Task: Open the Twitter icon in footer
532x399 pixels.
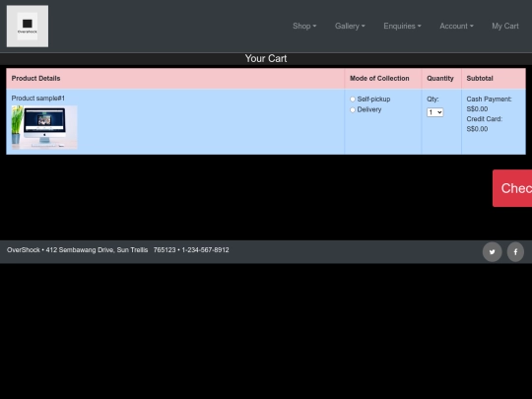Action: click(x=492, y=252)
